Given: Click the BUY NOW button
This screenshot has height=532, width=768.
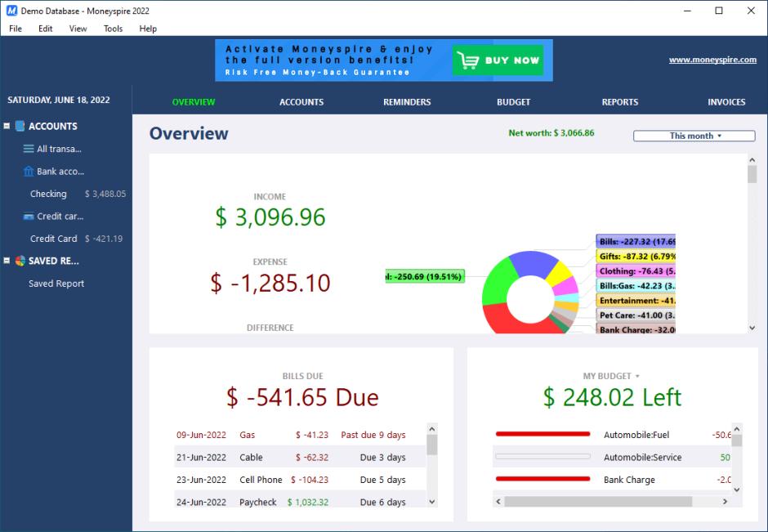Looking at the screenshot, I should 498,60.
